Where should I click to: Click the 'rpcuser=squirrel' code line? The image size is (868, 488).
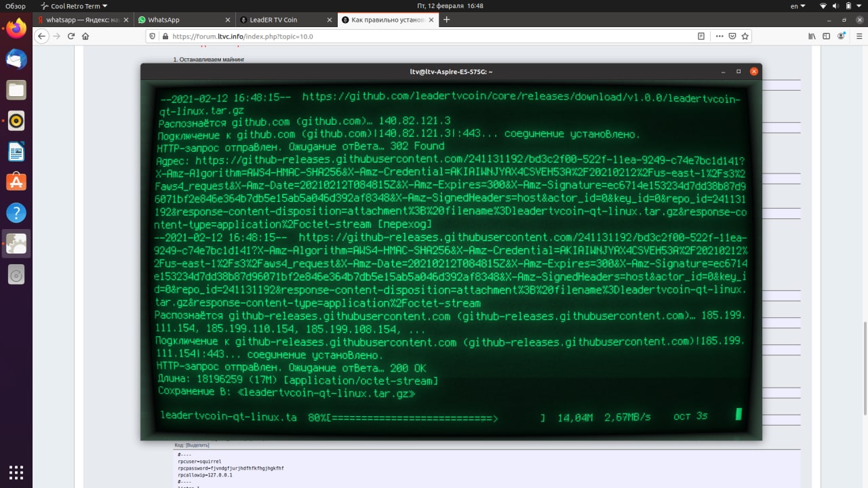pos(199,462)
